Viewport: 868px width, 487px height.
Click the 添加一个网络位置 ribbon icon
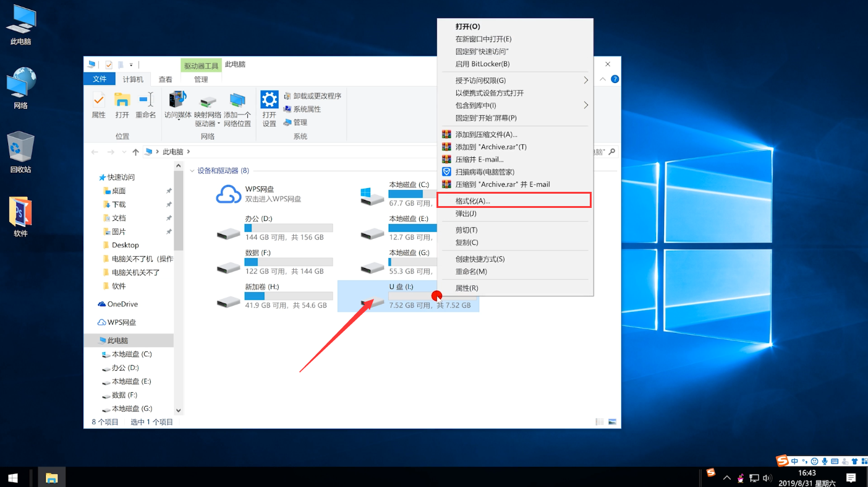[x=237, y=110]
